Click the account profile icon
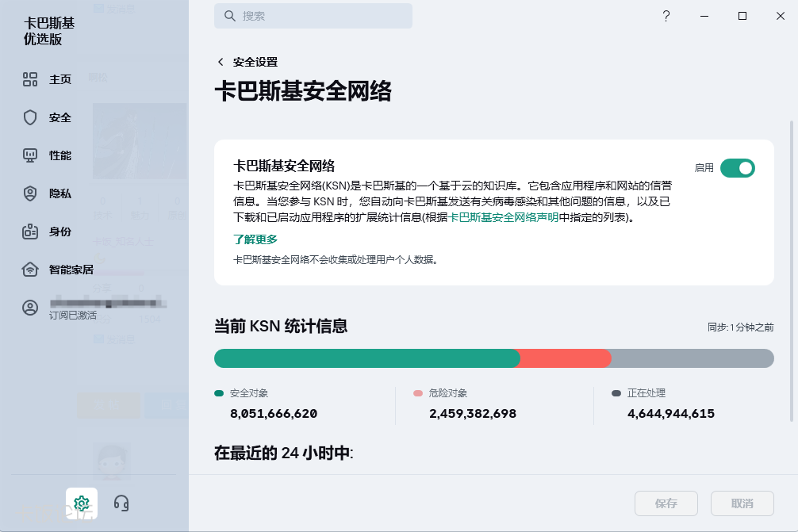The width and height of the screenshot is (798, 532). click(x=30, y=308)
